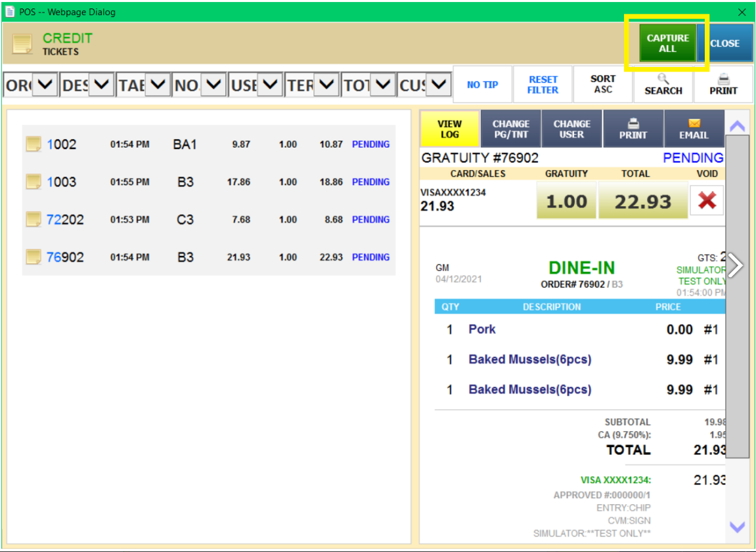Open the USE filter dropdown
This screenshot has width=756, height=552.
click(256, 85)
